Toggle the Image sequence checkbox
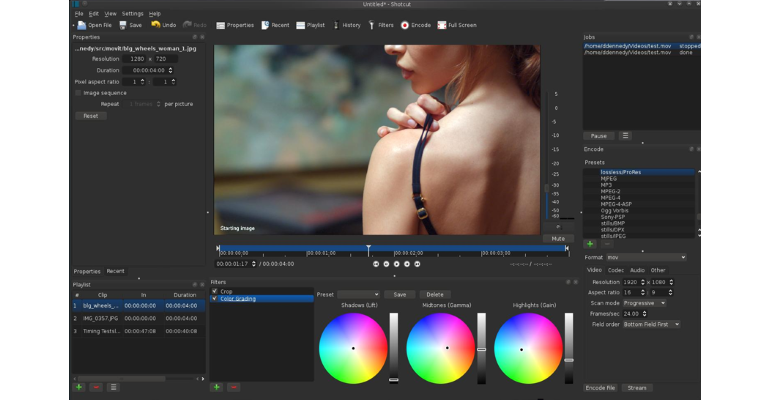Screen dimensions: 770x400 [78, 93]
